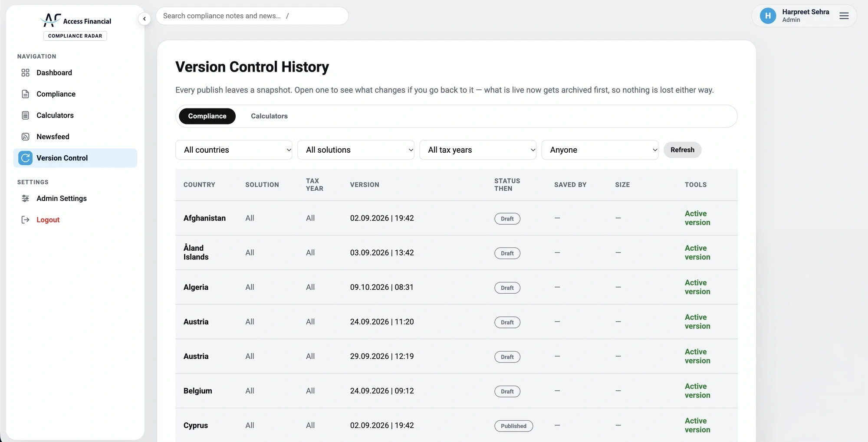Viewport: 868px width, 442px height.
Task: Click Active version for Belgium row
Action: 697,390
